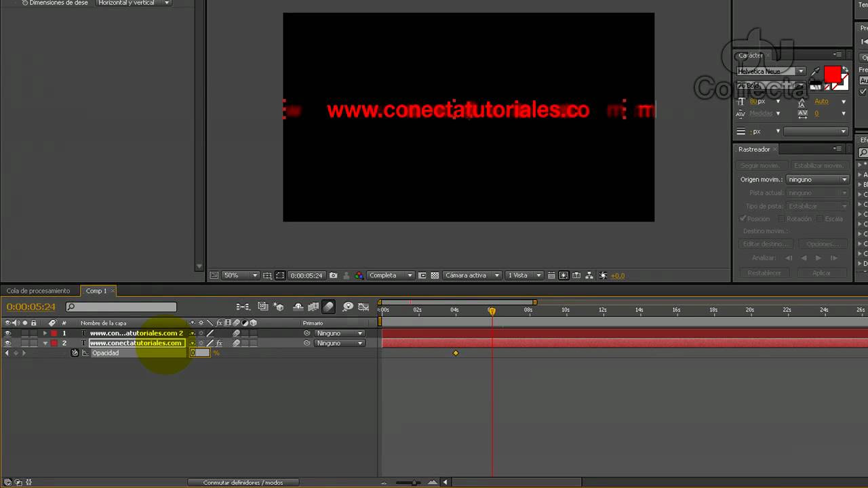Click the Restablecer button in Rastreador

[x=764, y=273]
